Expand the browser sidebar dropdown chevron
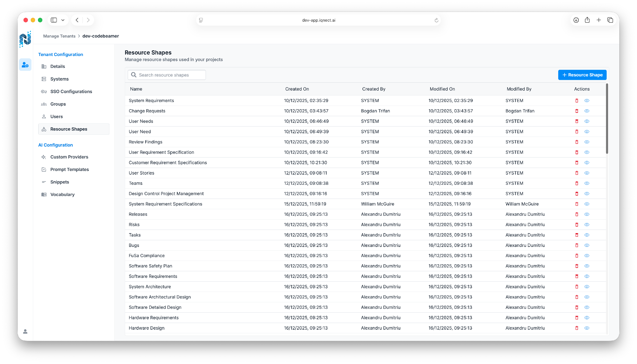 coord(63,20)
